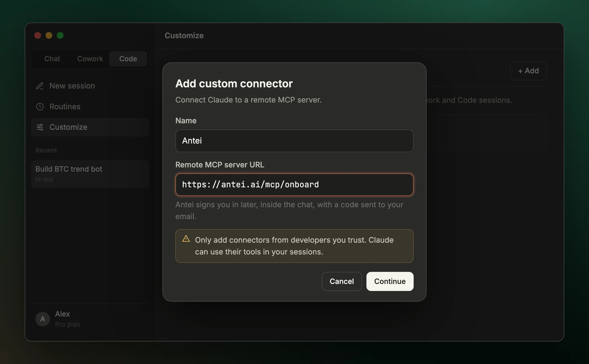Open the Alex Pro plan account menu
Screen dimensions: 589x364
point(90,319)
